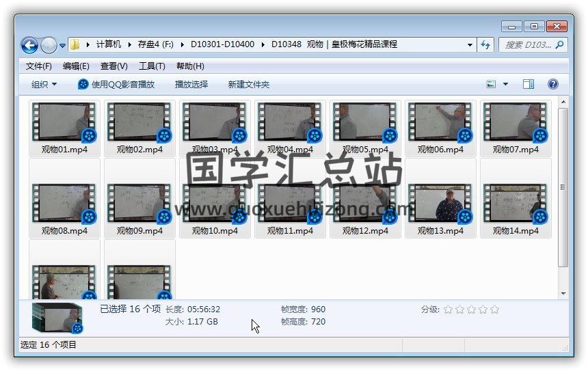Screen dimensions: 588x371
Task: Rate five stars in 分级
Action: click(494, 310)
